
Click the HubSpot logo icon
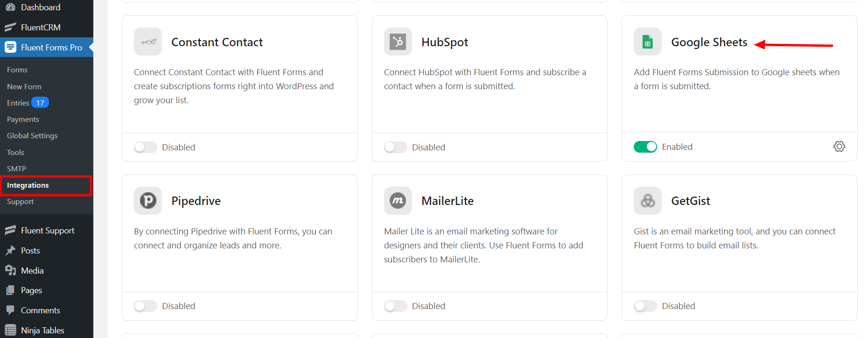[x=398, y=42]
